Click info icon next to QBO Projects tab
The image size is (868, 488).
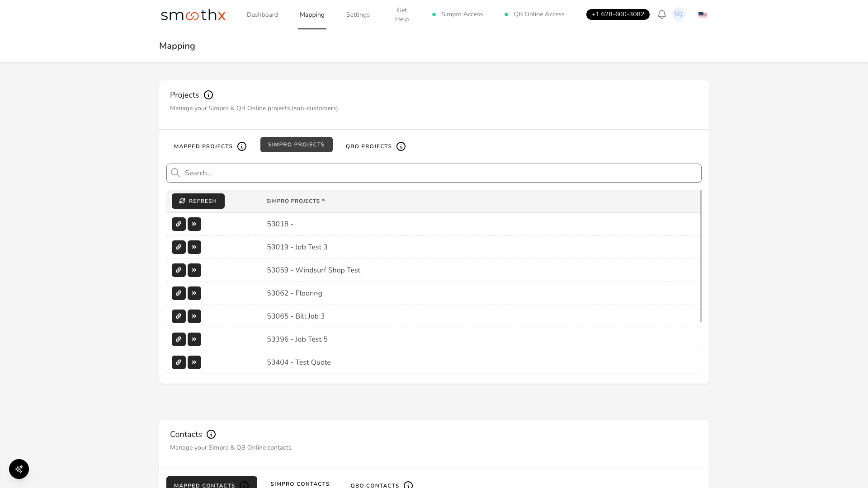[401, 146]
